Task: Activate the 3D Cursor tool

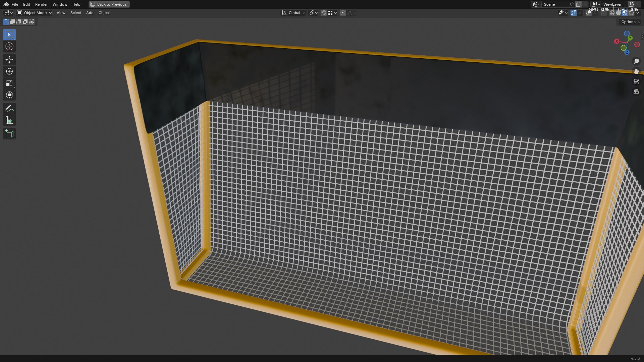Action: tap(9, 46)
